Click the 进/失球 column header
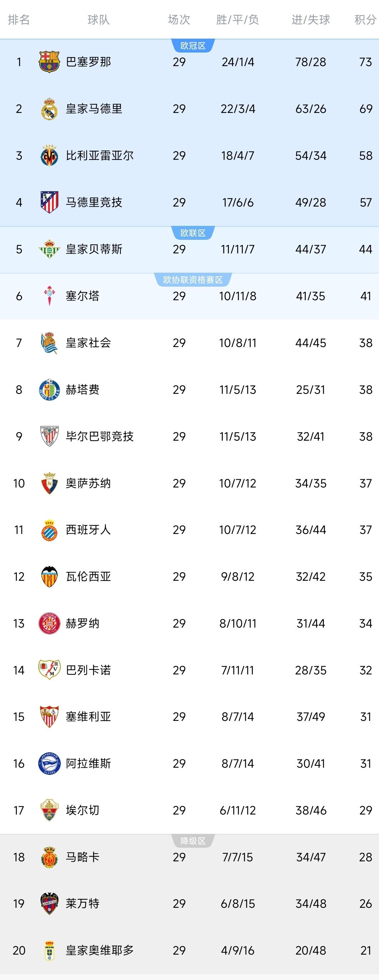Screen dimensions: 379x980 tap(310, 20)
